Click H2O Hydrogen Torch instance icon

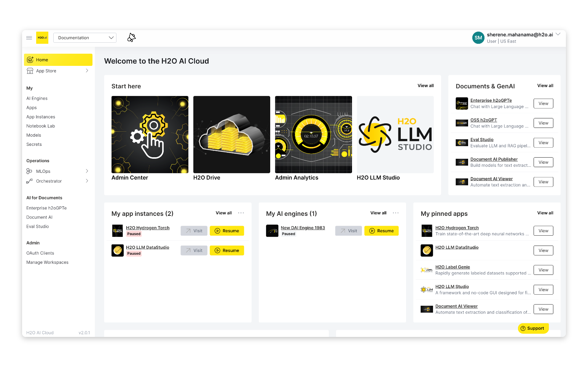pyautogui.click(x=118, y=231)
